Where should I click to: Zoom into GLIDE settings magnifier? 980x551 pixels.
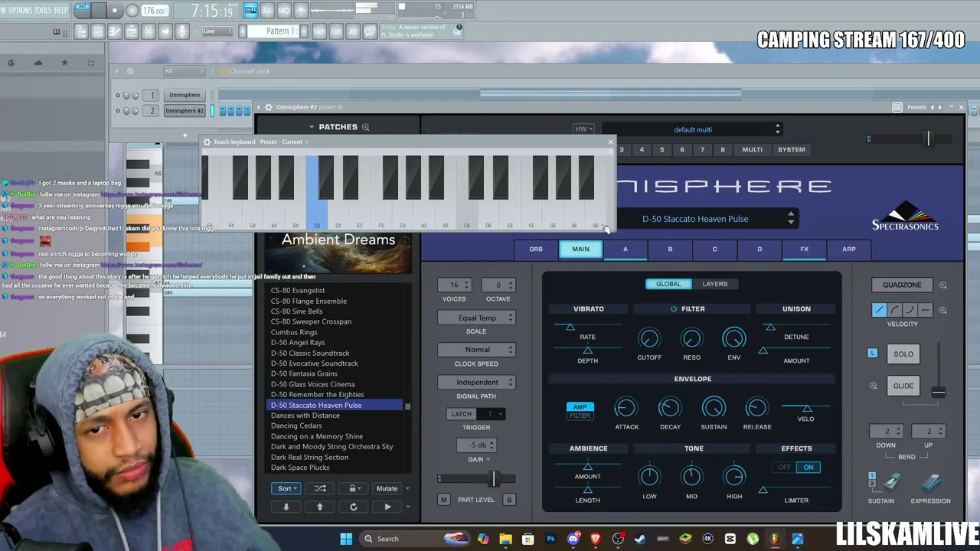point(873,386)
